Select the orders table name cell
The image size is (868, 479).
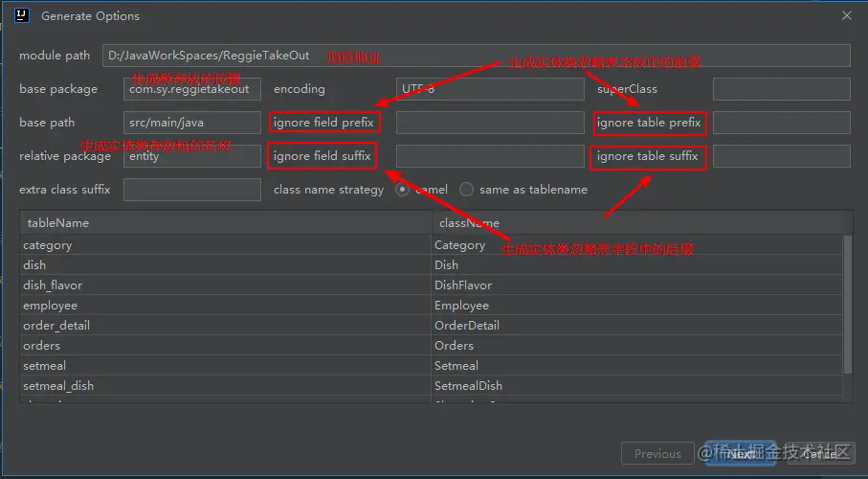226,346
